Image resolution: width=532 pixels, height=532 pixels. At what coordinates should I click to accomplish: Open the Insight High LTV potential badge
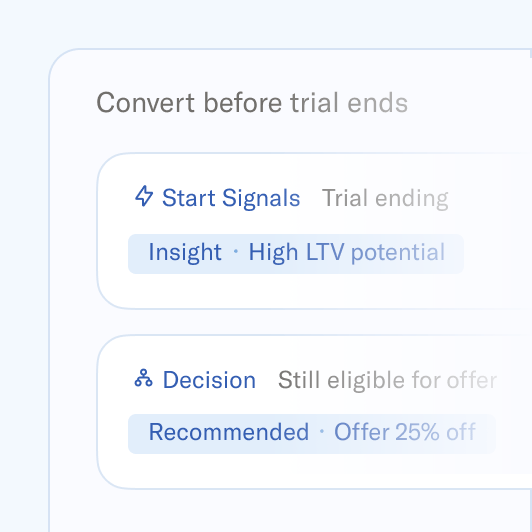pyautogui.click(x=296, y=253)
